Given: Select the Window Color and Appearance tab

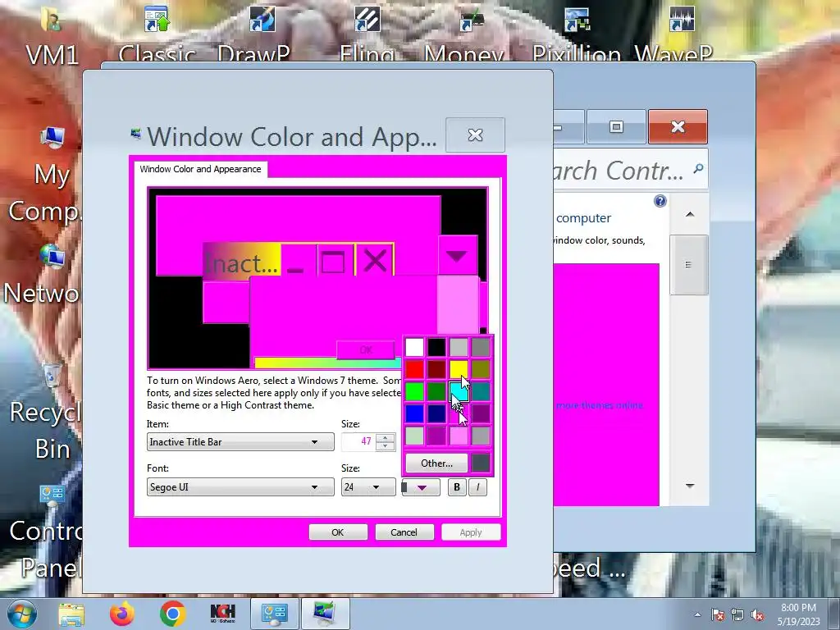Looking at the screenshot, I should (200, 169).
